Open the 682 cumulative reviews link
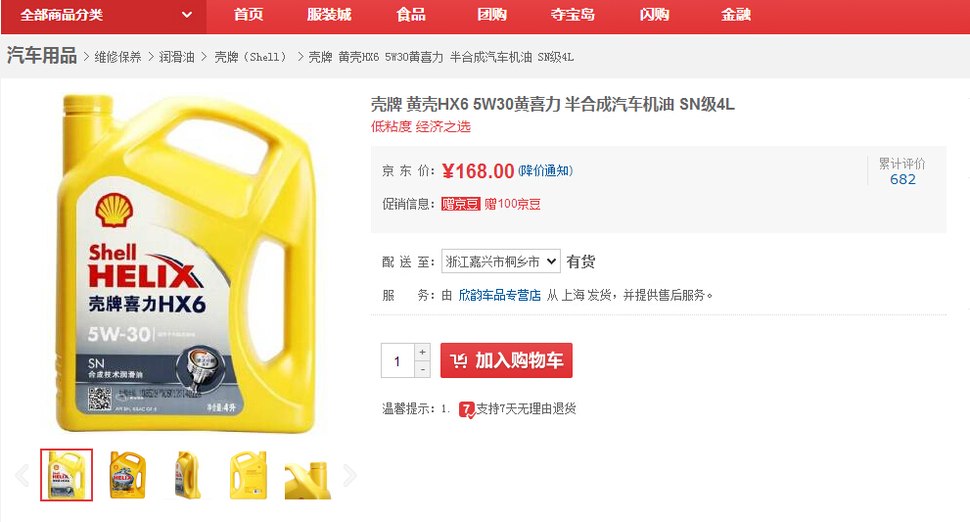 tap(902, 179)
